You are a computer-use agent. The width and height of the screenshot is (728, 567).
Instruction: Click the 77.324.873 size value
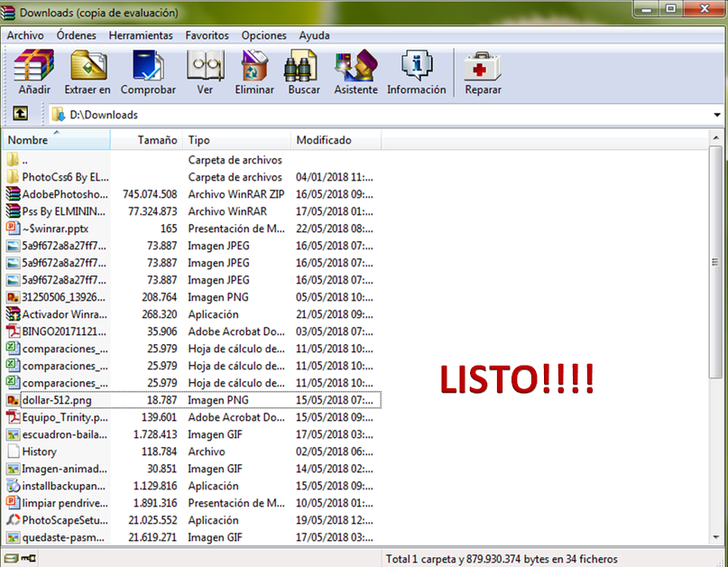click(152, 211)
